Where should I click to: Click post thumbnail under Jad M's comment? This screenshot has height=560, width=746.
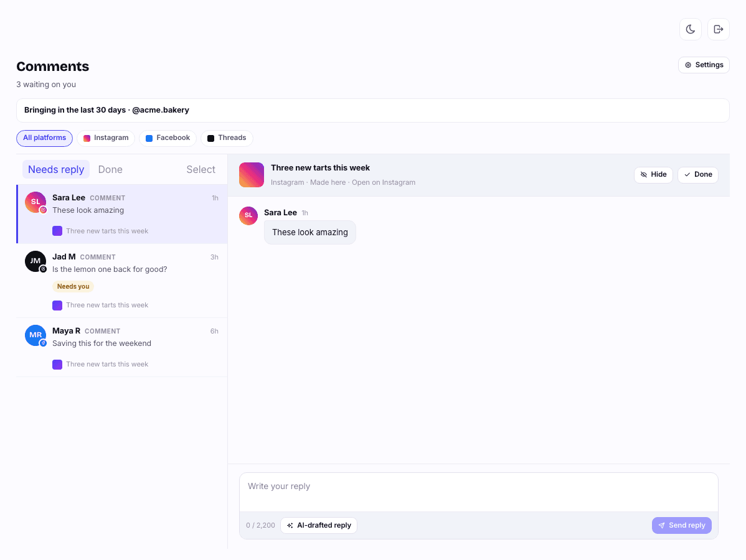(57, 305)
